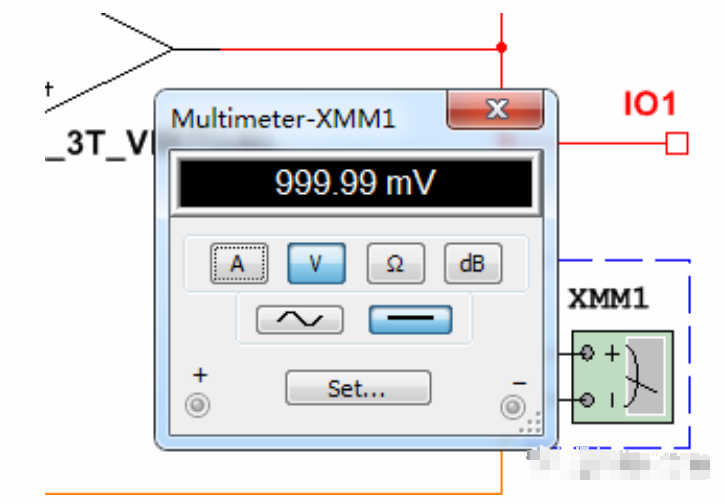The height and width of the screenshot is (503, 725).
Task: Close the Multimeter-XMM1 window
Action: 495,109
